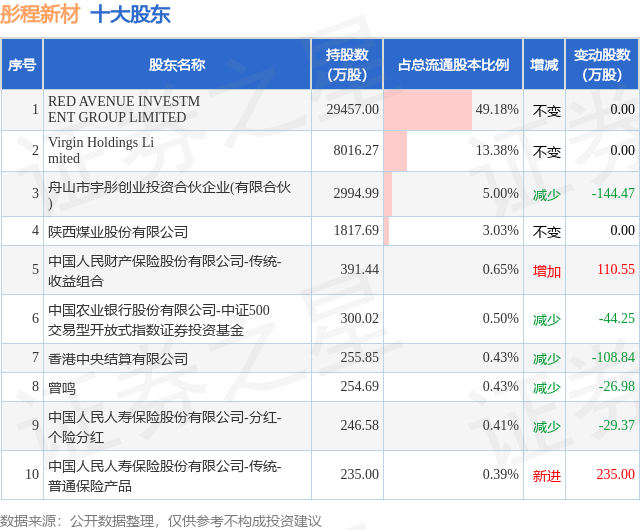Click change value -26.98
Image resolution: width=640 pixels, height=530 pixels.
617,386
